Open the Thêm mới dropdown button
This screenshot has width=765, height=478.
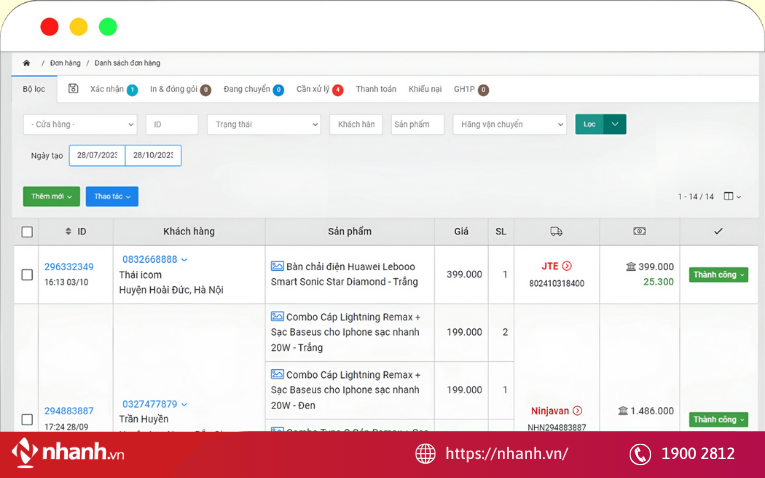pyautogui.click(x=51, y=196)
